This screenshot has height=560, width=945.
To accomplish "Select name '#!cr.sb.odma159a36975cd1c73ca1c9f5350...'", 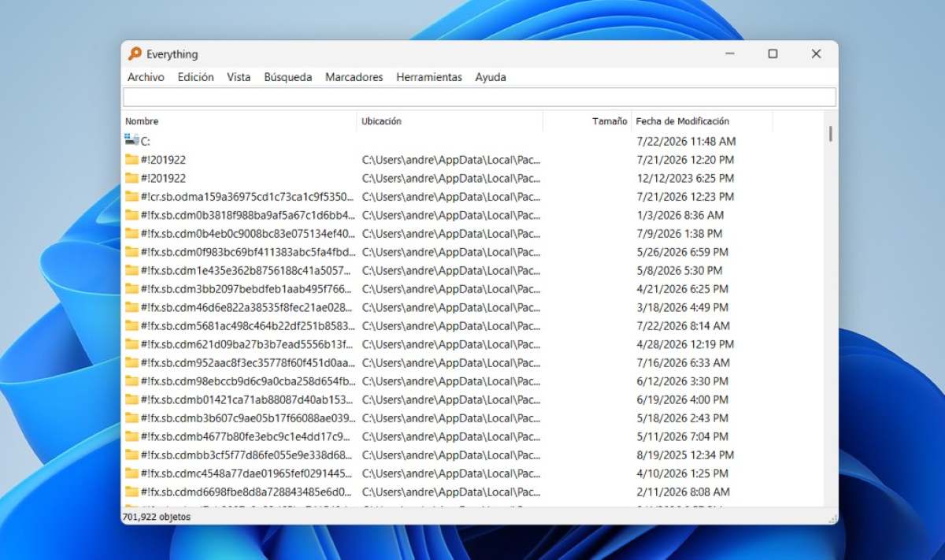I will (x=248, y=196).
